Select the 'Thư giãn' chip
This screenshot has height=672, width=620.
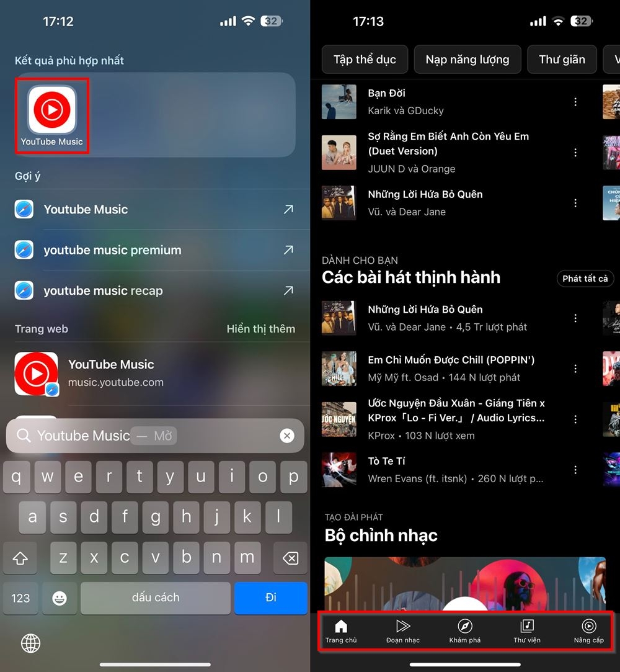tap(562, 59)
